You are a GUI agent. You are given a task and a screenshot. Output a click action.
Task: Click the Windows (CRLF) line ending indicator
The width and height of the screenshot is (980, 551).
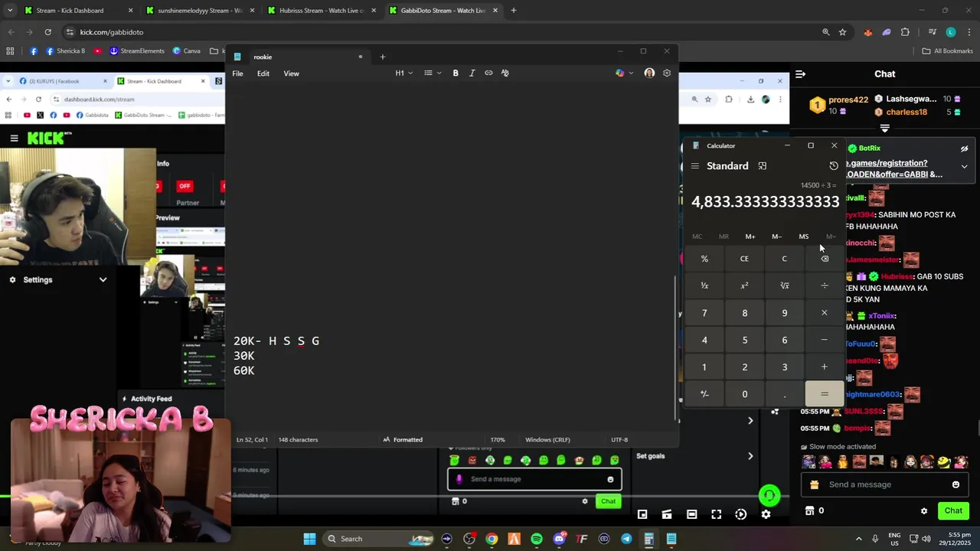(547, 440)
